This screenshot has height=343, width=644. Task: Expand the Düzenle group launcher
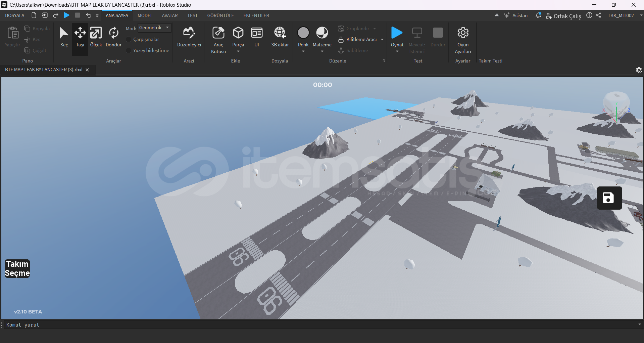click(x=384, y=61)
